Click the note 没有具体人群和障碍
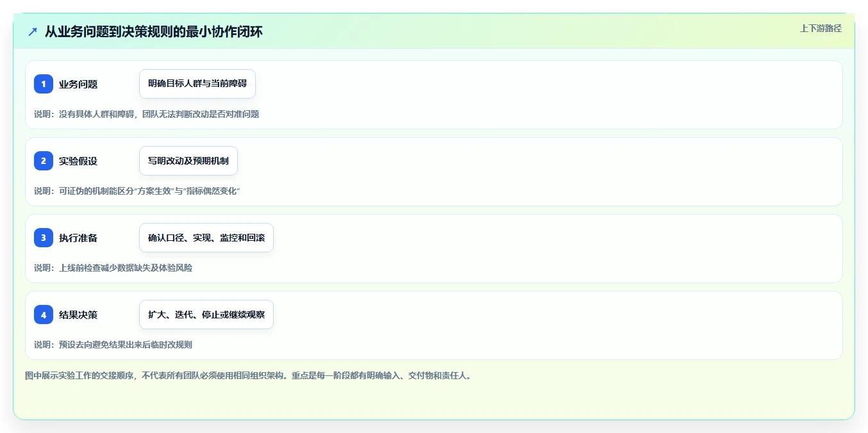The image size is (868, 433). [147, 114]
